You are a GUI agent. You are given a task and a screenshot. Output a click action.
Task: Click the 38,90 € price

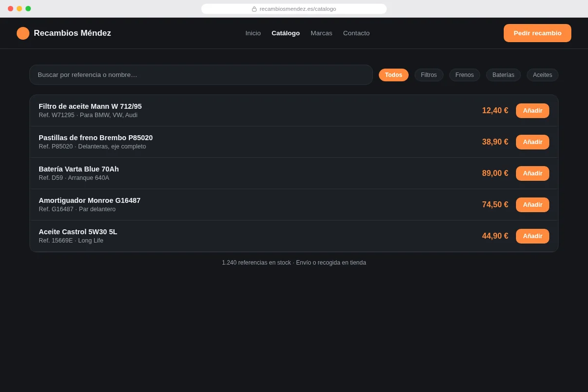click(495, 142)
